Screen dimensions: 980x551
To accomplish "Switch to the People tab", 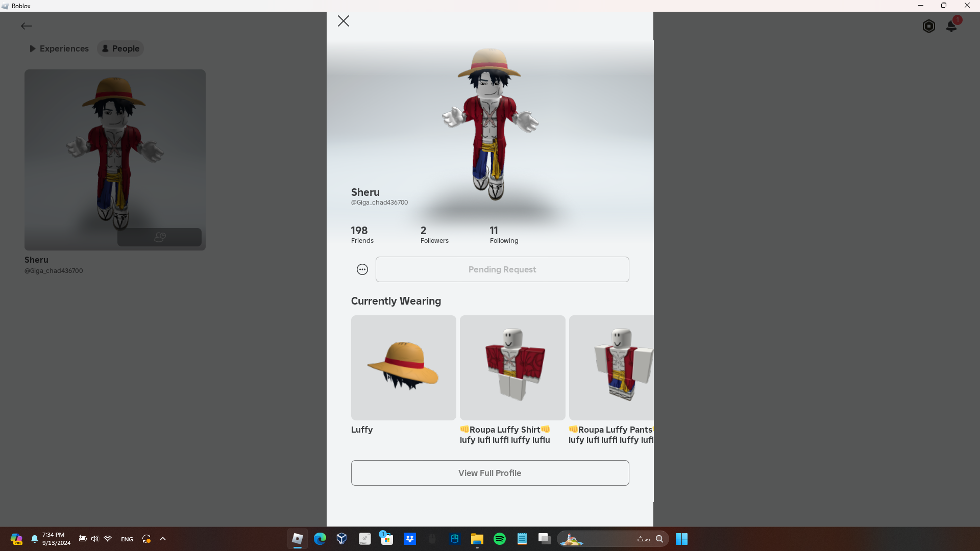I will pyautogui.click(x=120, y=48).
